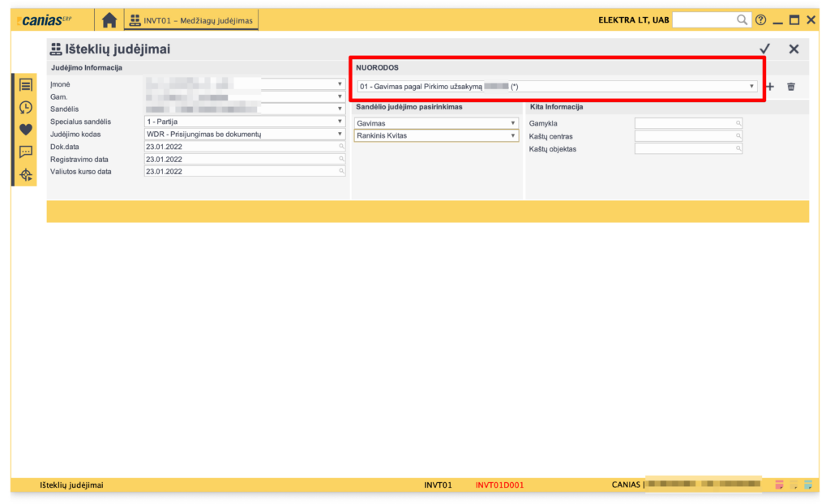Click the Dok.data date field
The width and height of the screenshot is (830, 504).
tap(242, 147)
